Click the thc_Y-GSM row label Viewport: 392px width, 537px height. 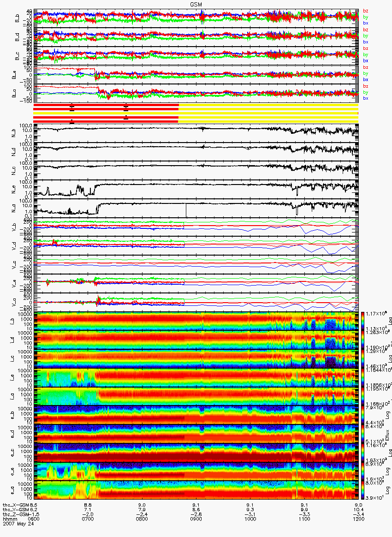point(16,510)
